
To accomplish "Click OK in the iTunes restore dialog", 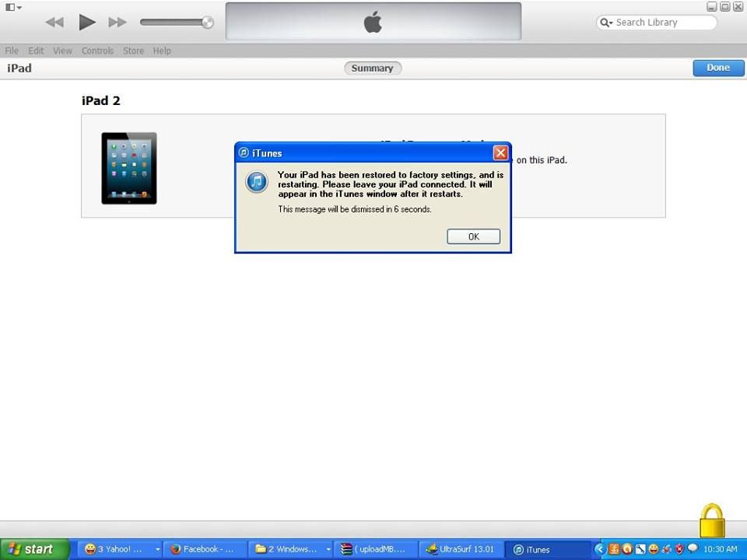I will [x=473, y=236].
